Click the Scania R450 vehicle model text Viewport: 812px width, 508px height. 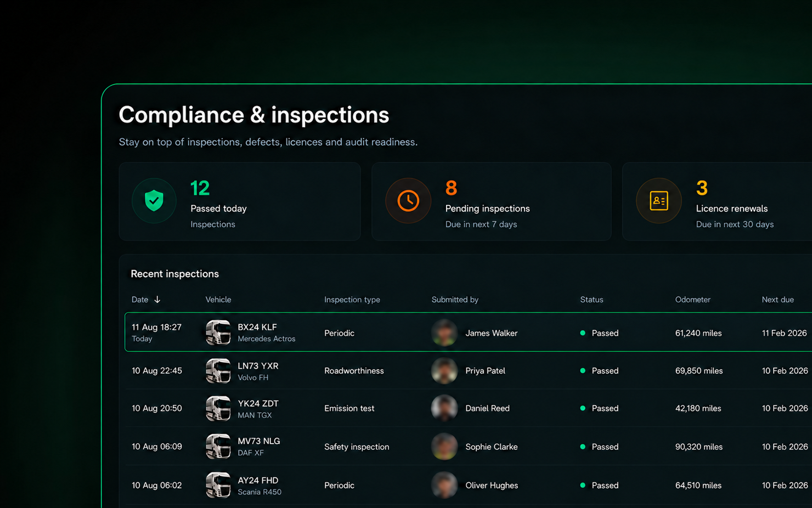[x=260, y=492]
